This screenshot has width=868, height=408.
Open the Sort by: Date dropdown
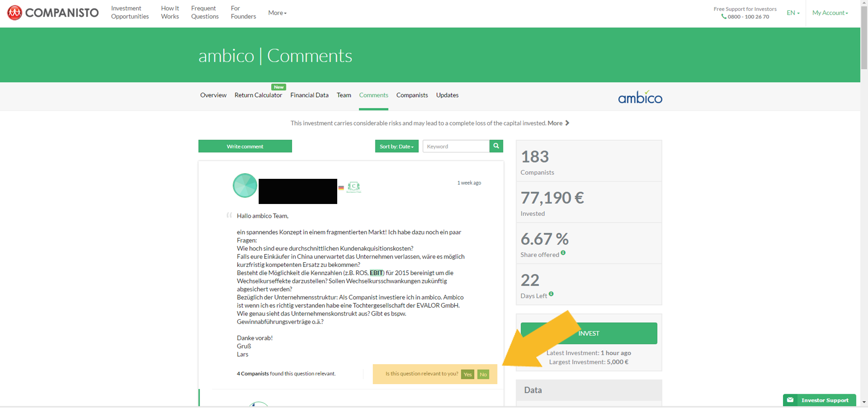397,146
